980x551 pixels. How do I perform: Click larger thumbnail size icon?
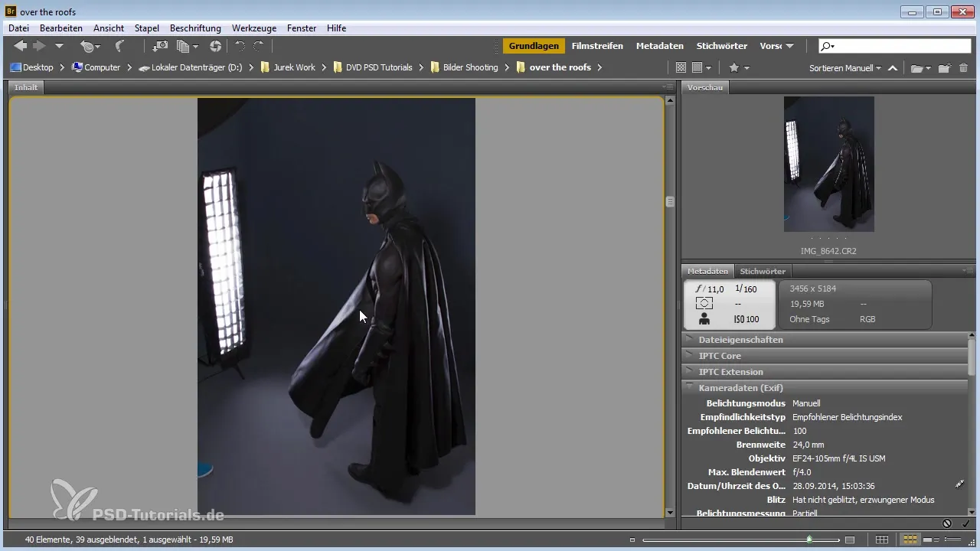click(x=849, y=540)
